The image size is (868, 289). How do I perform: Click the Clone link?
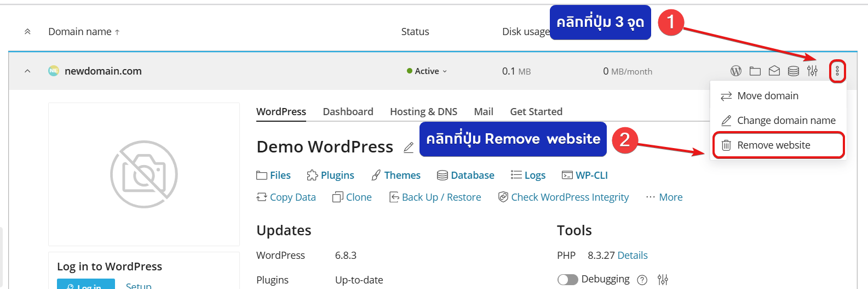(x=352, y=197)
